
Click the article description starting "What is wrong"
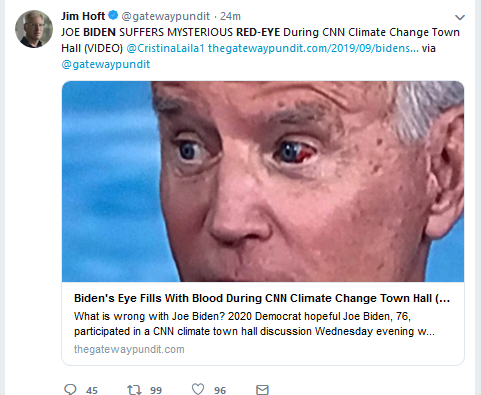click(x=254, y=324)
